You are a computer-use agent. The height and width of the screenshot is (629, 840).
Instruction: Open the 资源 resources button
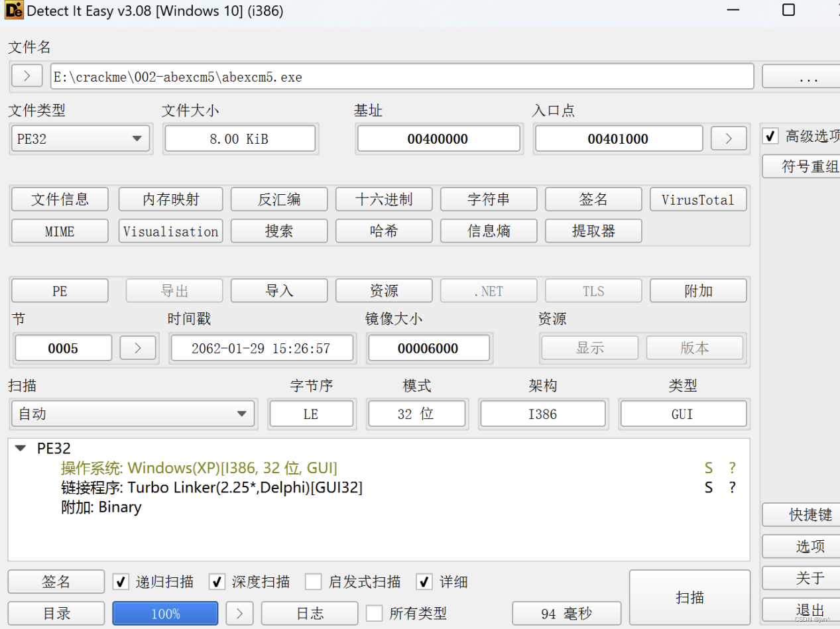click(x=384, y=290)
